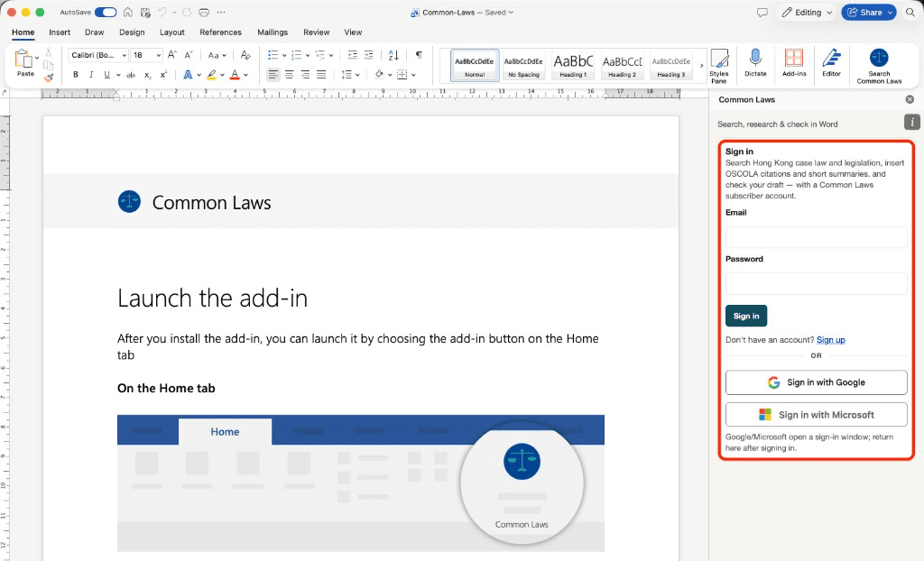Viewport: 924px width, 561px height.
Task: Open the Change Case Aa dropdown
Action: tap(217, 55)
